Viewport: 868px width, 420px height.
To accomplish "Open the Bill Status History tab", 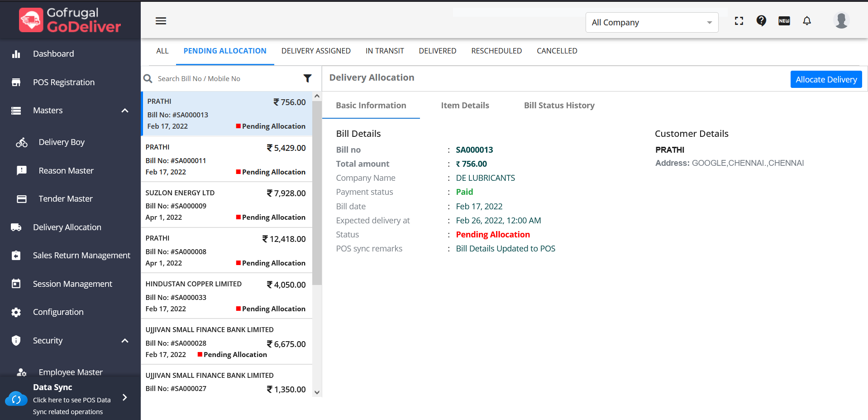I will (x=559, y=106).
